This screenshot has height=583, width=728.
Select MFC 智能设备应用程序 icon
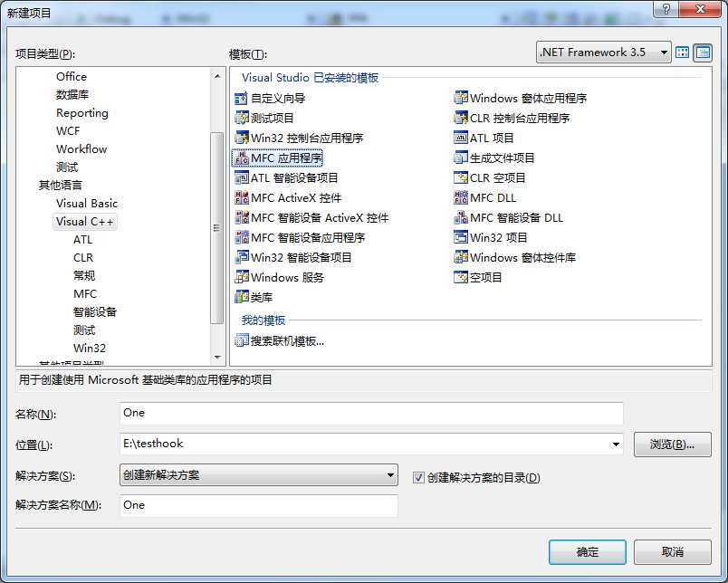tap(242, 238)
